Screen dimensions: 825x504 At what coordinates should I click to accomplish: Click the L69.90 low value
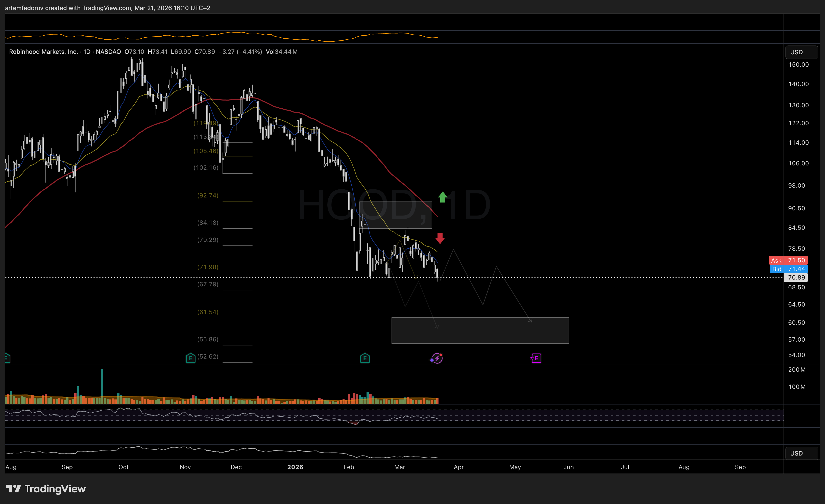click(x=181, y=52)
